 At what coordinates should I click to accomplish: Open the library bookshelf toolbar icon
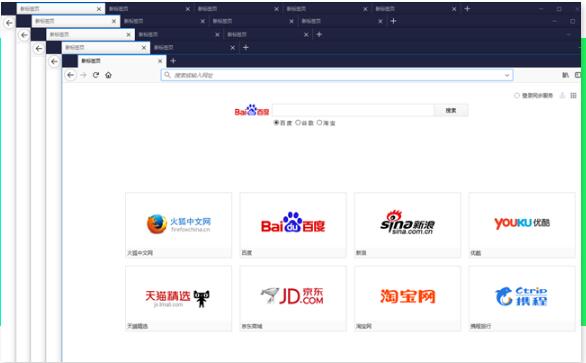[x=565, y=75]
